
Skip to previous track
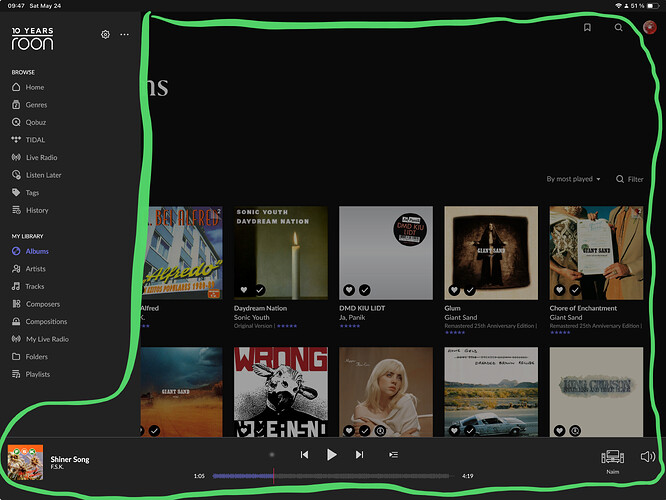click(305, 455)
